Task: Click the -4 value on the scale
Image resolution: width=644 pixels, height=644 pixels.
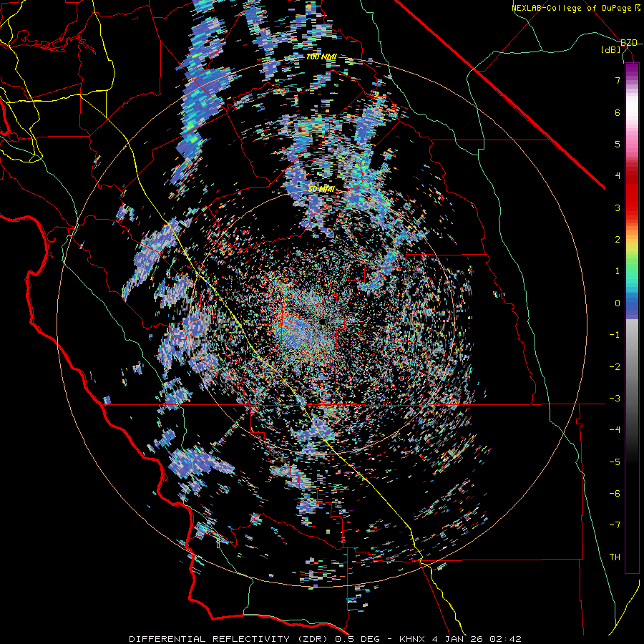Action: [x=615, y=430]
